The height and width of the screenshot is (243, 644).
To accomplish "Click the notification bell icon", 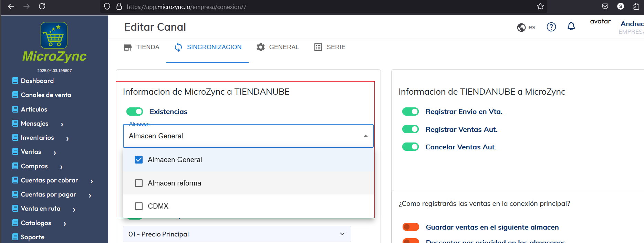I will point(571,27).
